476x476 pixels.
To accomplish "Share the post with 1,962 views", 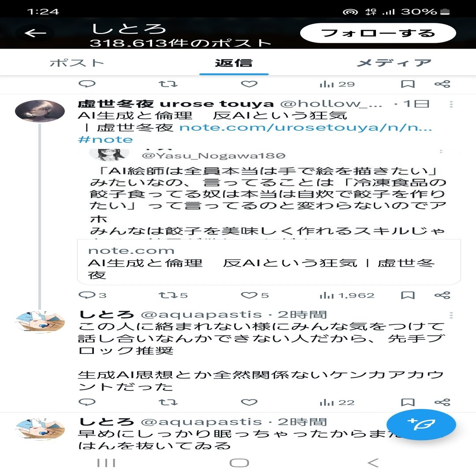I will pos(443,295).
